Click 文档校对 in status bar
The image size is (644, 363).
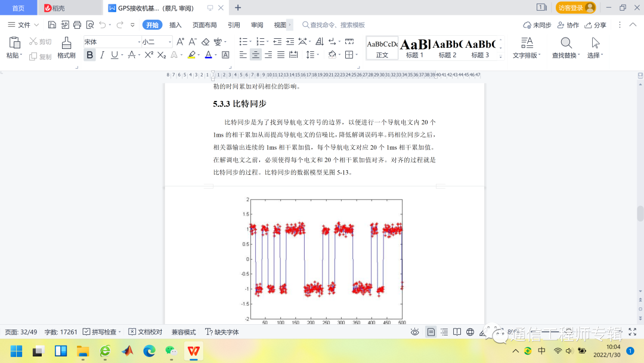coord(145,332)
